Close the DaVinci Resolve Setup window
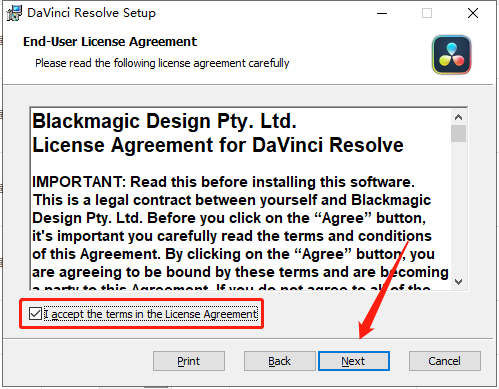Image resolution: width=499 pixels, height=389 pixels. point(473,13)
